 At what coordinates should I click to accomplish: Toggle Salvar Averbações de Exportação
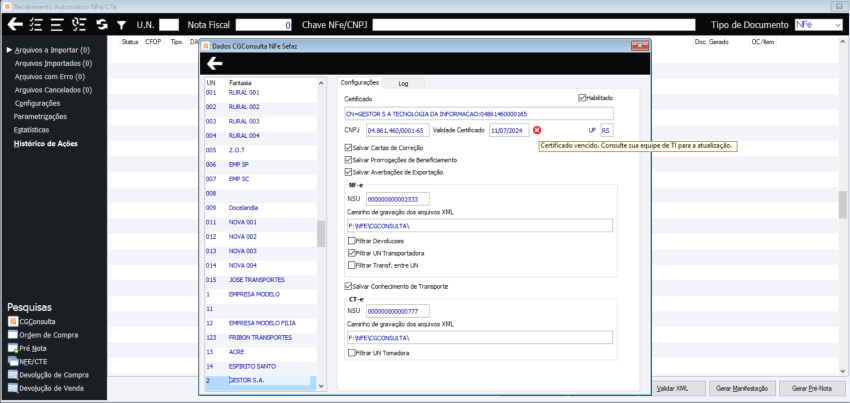pos(348,172)
